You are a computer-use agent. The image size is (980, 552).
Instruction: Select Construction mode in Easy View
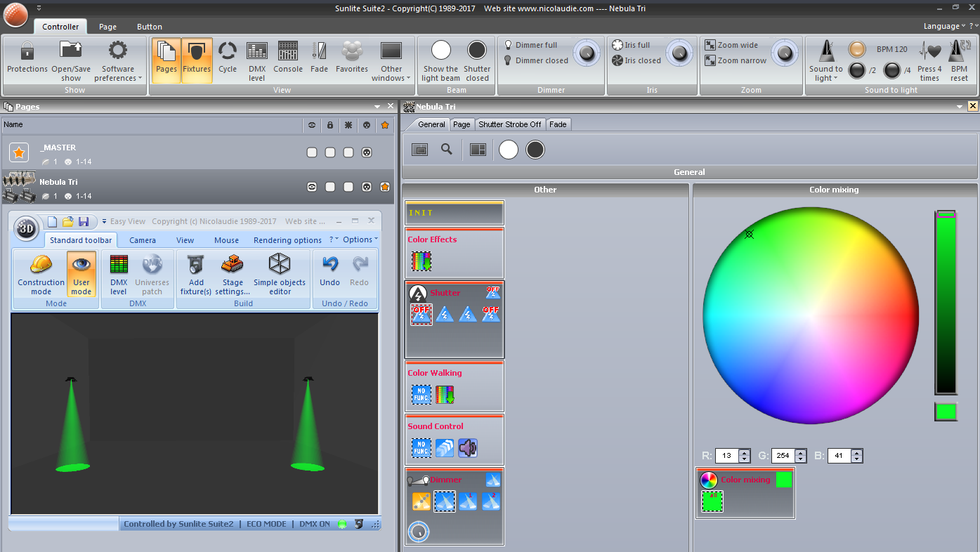pyautogui.click(x=41, y=275)
